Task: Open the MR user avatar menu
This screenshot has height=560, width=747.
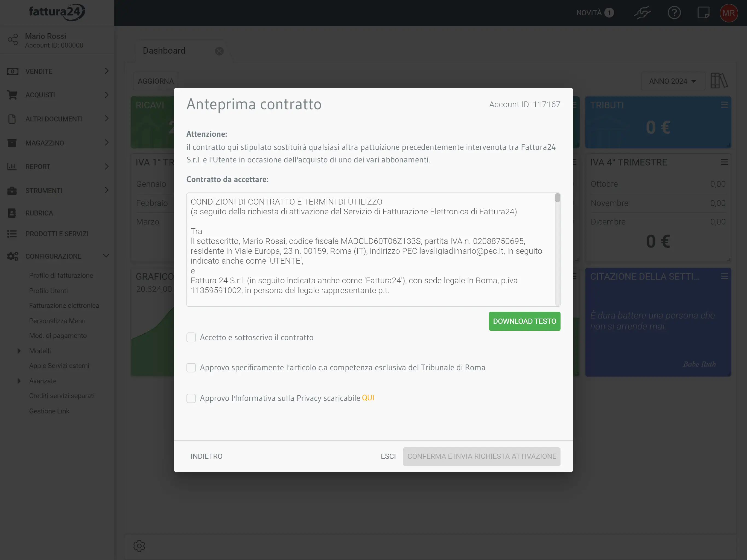Action: (x=728, y=13)
